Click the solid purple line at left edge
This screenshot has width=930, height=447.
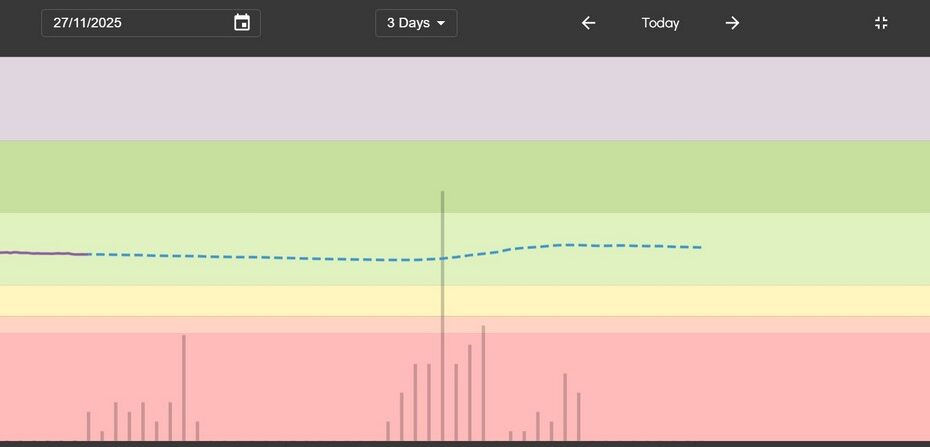point(40,253)
